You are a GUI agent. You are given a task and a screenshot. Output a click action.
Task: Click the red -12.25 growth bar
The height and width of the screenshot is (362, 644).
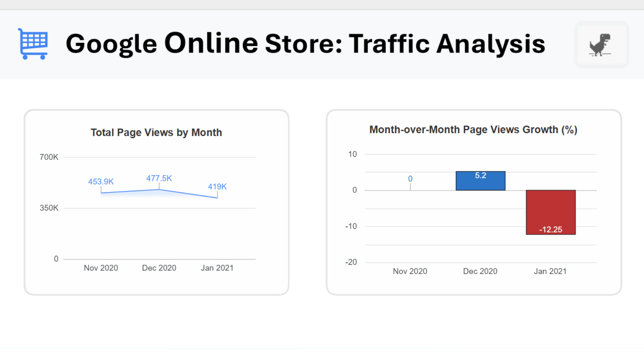[551, 212]
